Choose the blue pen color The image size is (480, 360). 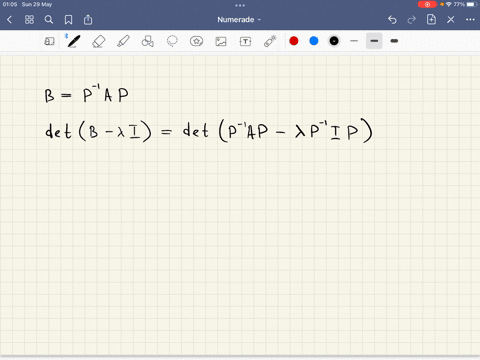(314, 41)
